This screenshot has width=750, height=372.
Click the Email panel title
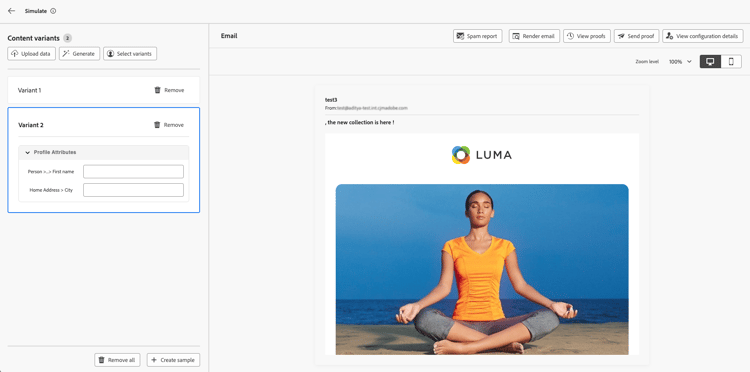click(229, 36)
